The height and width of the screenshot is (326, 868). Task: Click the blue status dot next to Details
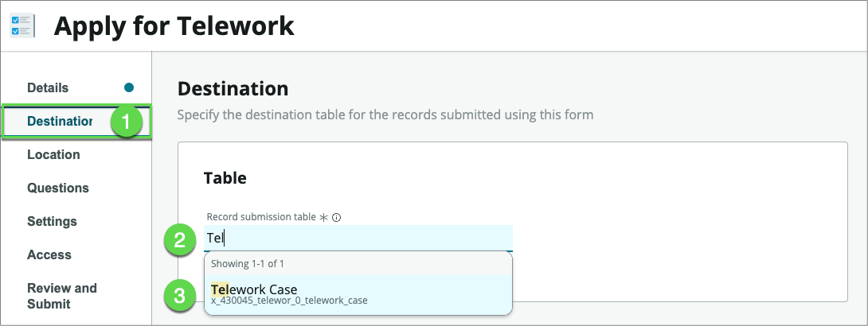click(x=129, y=87)
